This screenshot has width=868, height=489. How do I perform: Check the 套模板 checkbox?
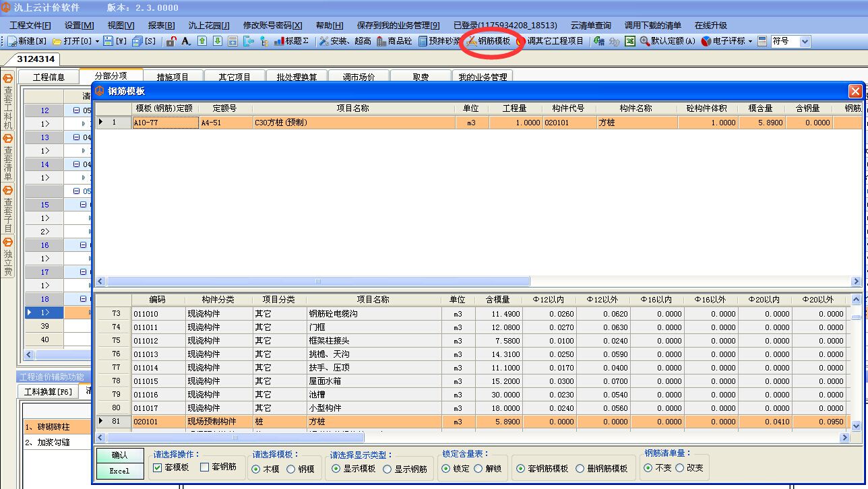[157, 467]
